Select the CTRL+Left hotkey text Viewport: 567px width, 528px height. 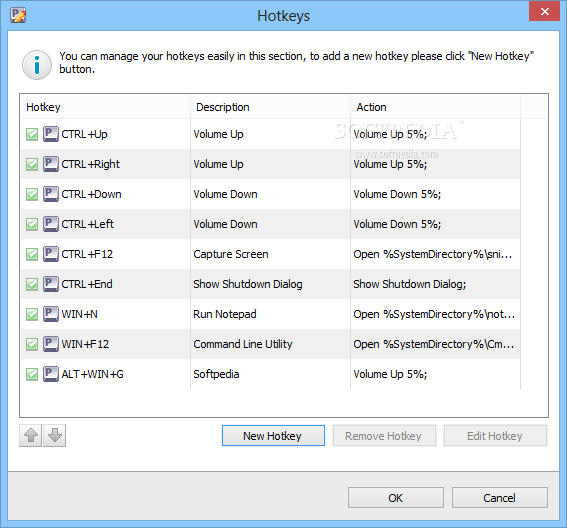coord(88,224)
